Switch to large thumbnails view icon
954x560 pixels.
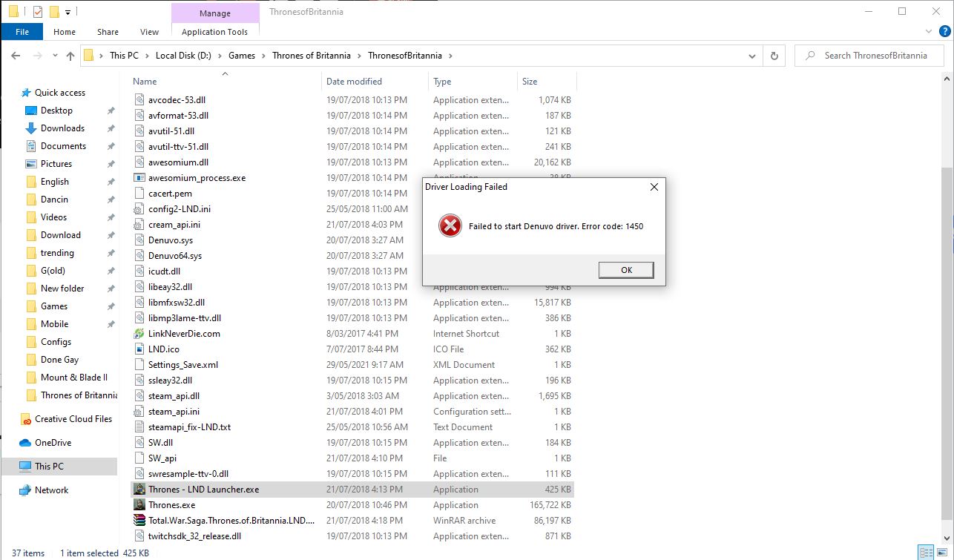coord(943,553)
